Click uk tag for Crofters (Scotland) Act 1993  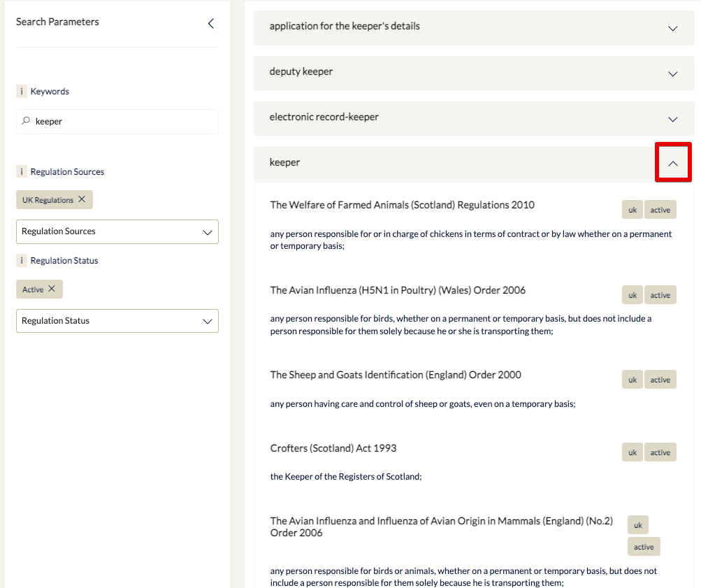[x=632, y=452]
